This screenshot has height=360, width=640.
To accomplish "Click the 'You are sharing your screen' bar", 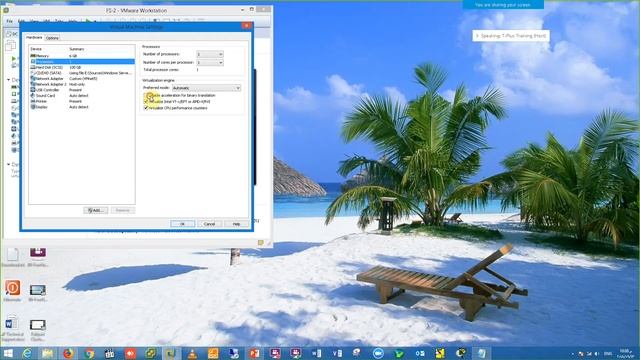I will coord(503,5).
